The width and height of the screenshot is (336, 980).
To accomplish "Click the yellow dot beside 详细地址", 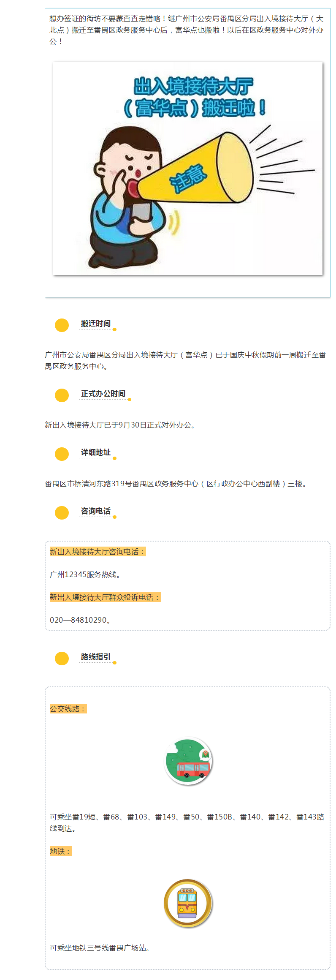I will 62,454.
